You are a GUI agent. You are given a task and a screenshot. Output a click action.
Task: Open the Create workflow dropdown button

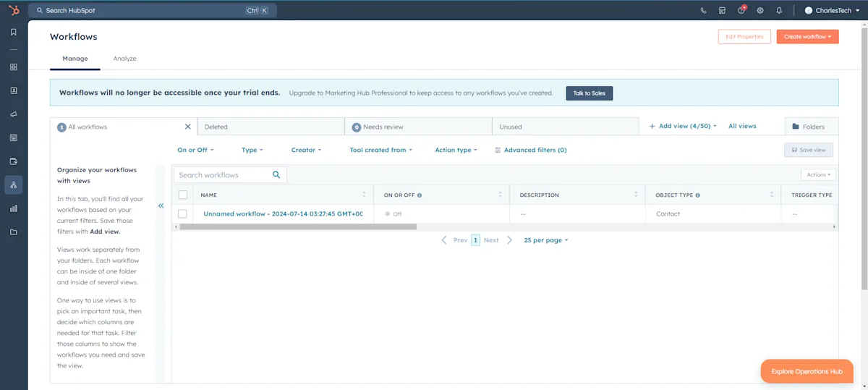click(808, 37)
